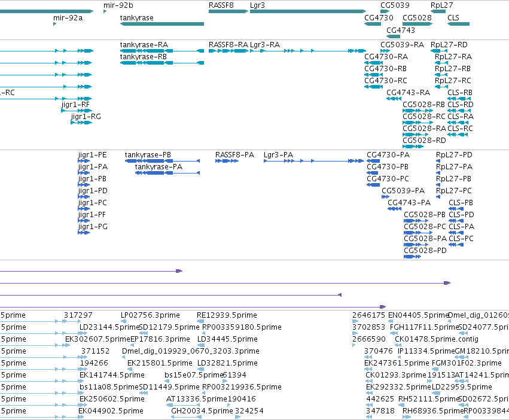Select the RpL27-RA transcript
The image size is (509, 420).
tap(441, 63)
